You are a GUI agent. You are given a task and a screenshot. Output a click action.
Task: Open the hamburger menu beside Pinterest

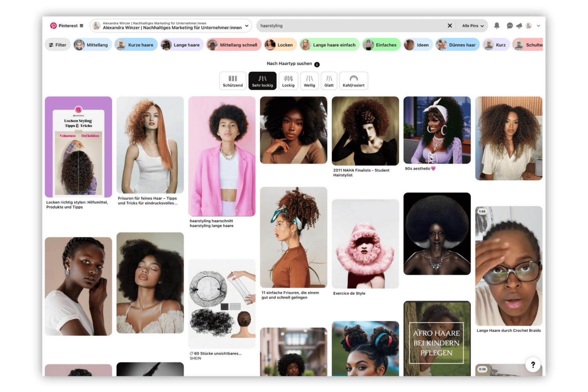[x=82, y=26]
